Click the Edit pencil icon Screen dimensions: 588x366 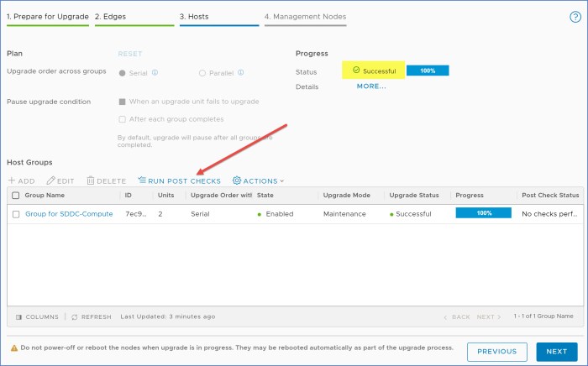tap(51, 180)
